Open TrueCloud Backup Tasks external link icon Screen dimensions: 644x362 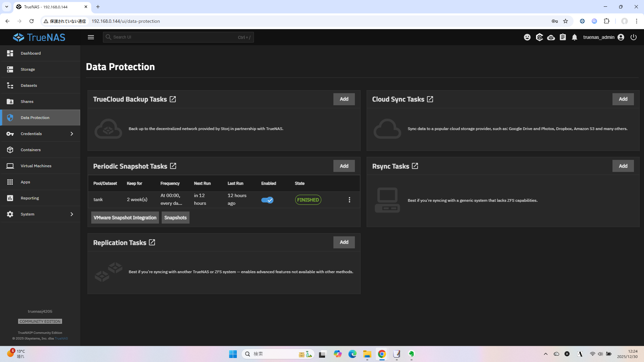tap(173, 99)
